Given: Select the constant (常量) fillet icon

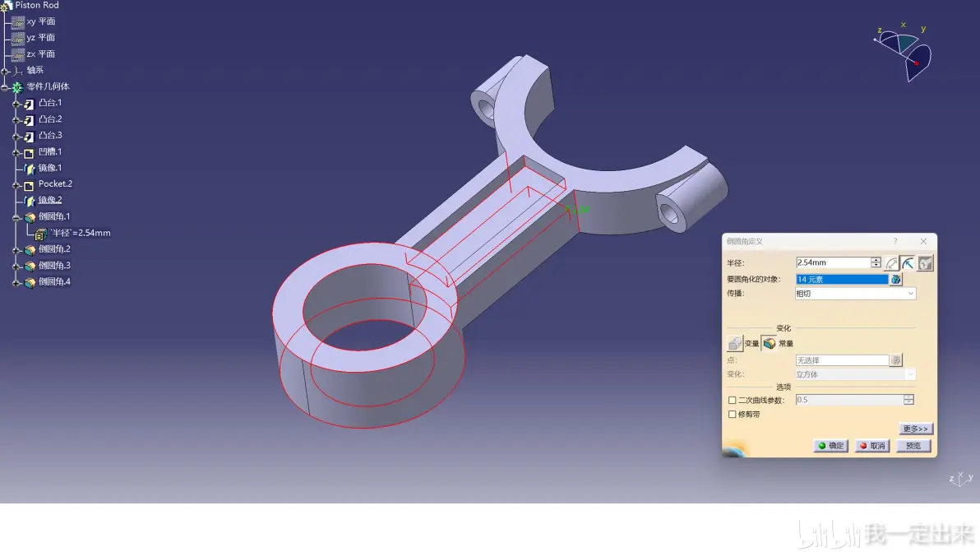Looking at the screenshot, I should (x=770, y=343).
